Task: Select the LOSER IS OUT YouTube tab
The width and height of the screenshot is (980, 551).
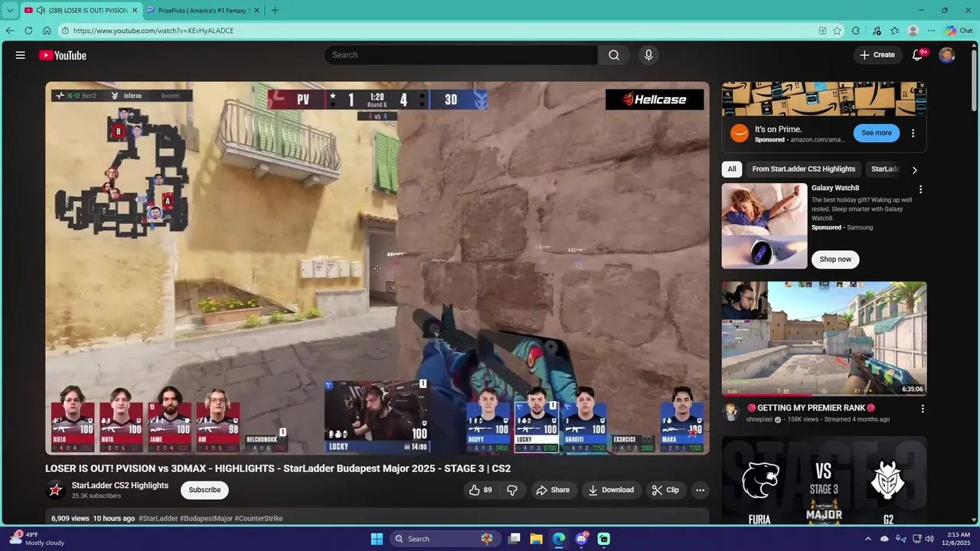Action: click(81, 10)
